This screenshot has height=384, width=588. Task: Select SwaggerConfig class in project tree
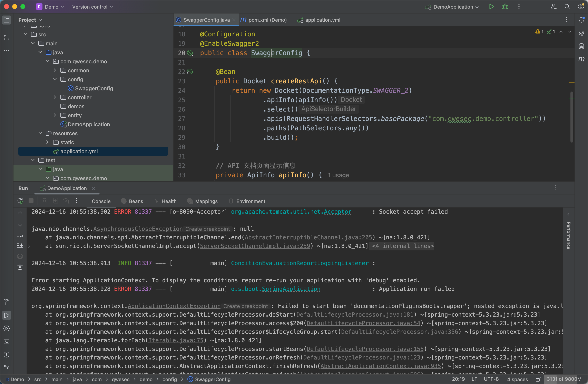pyautogui.click(x=94, y=88)
